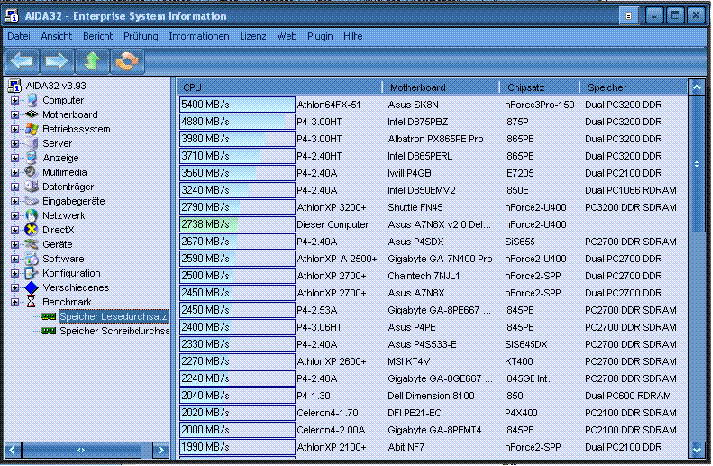Viewport: 713px width, 466px height.
Task: Select the DirectX yellow icon
Action: [x=31, y=230]
